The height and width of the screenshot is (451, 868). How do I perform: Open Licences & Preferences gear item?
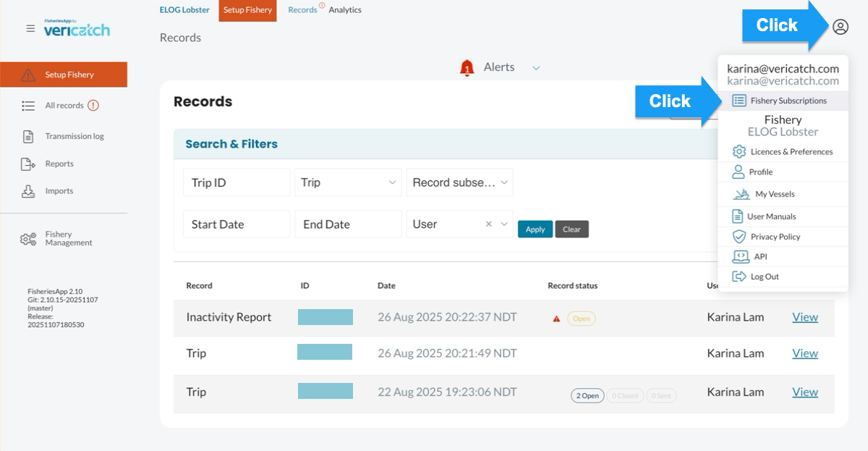[x=783, y=152]
